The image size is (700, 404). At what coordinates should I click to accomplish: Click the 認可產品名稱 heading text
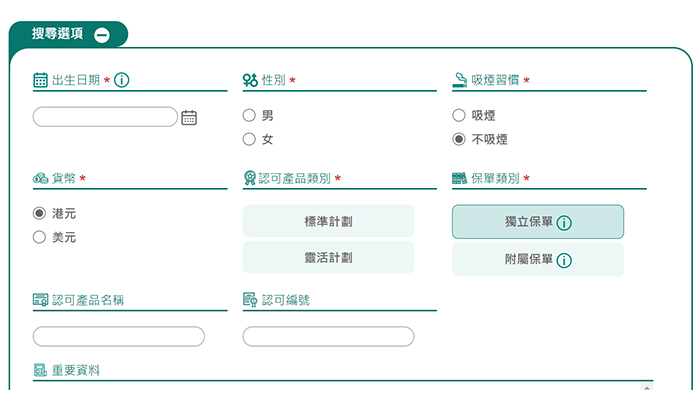88,300
